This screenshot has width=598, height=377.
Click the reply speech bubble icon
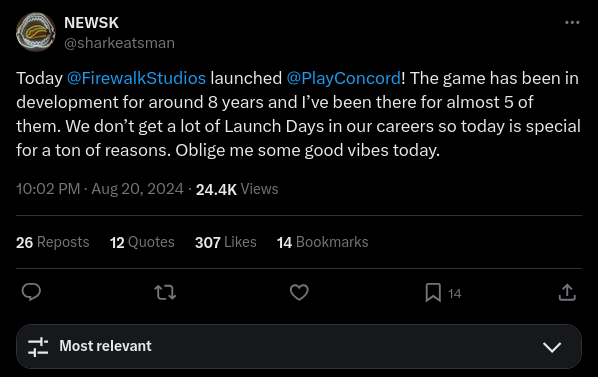pyautogui.click(x=31, y=292)
